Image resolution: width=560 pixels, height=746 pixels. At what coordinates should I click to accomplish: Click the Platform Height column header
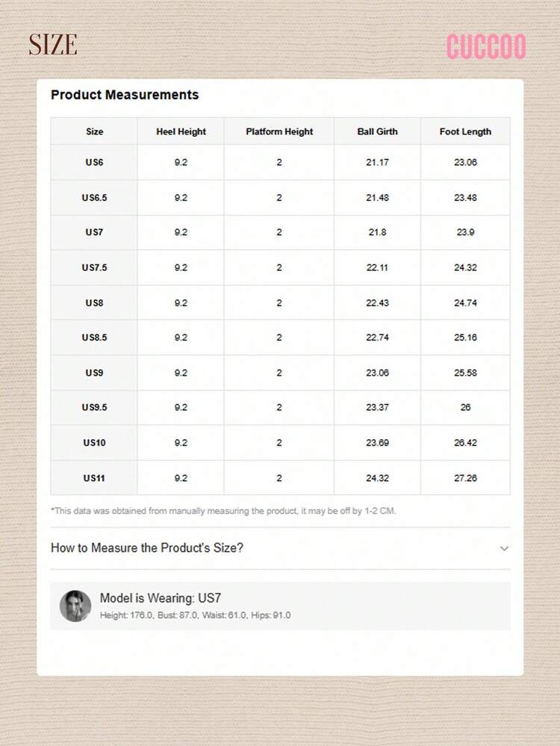point(279,131)
